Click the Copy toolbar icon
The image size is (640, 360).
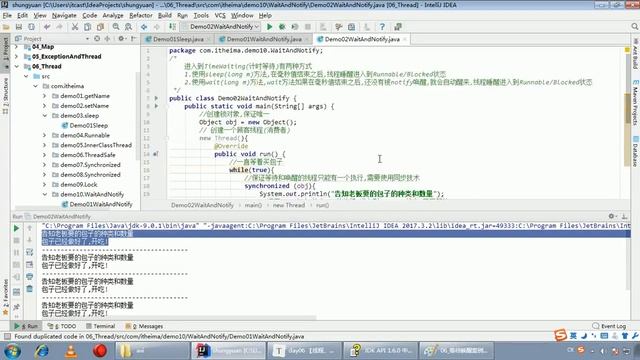point(87,27)
